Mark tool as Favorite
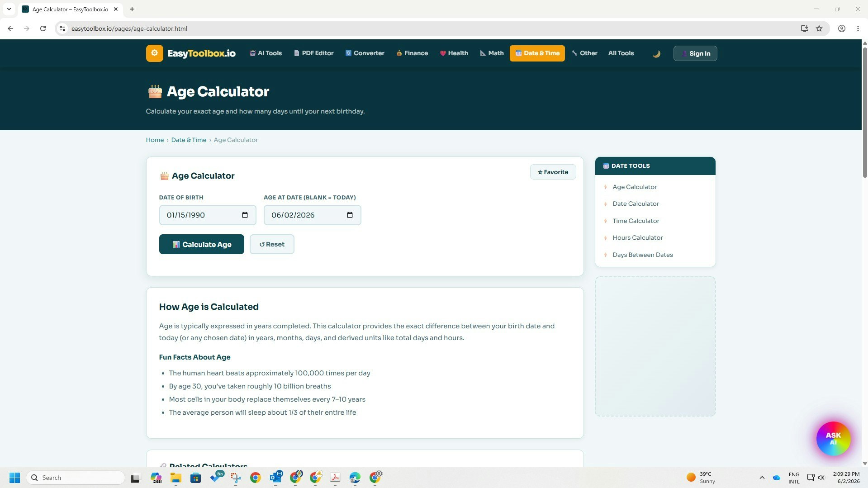This screenshot has height=488, width=868. (553, 172)
